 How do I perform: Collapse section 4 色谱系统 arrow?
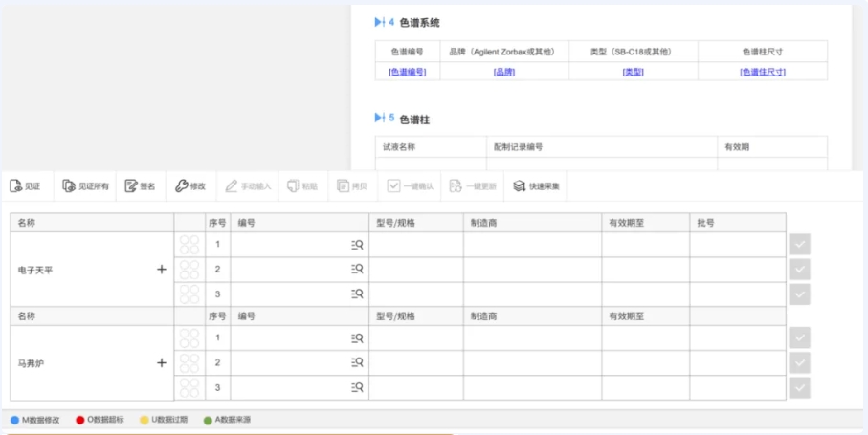point(379,22)
